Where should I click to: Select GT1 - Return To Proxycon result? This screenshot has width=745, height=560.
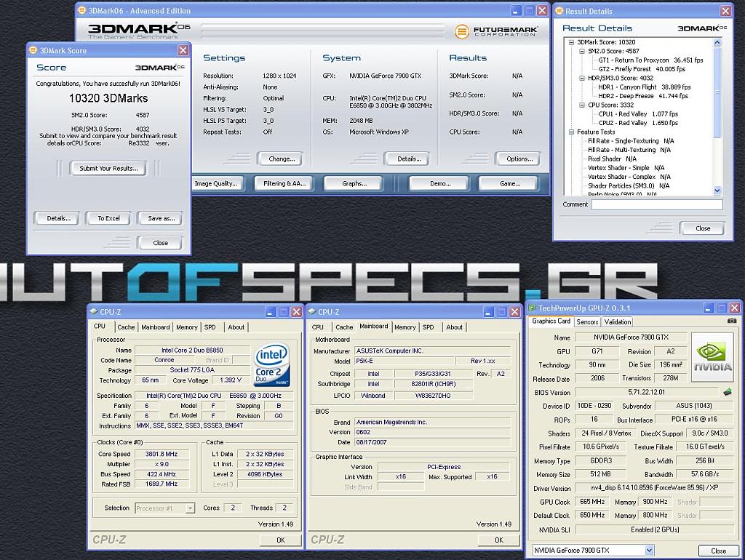click(x=650, y=60)
